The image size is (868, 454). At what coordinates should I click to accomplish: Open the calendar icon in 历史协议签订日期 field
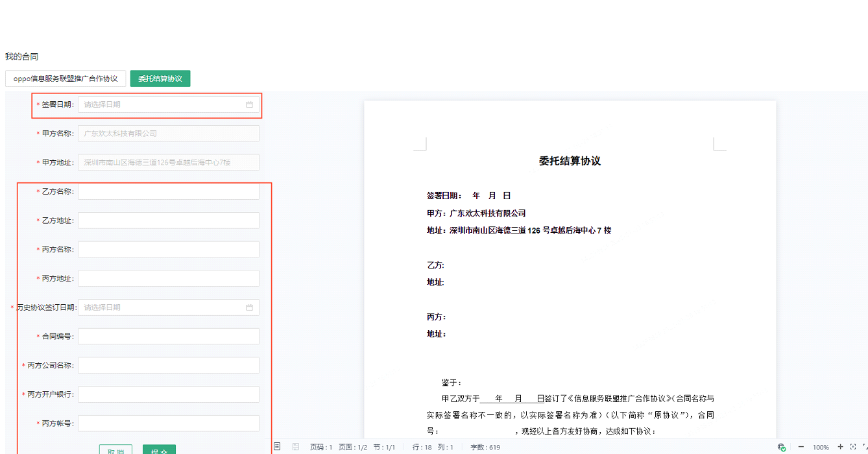[250, 307]
